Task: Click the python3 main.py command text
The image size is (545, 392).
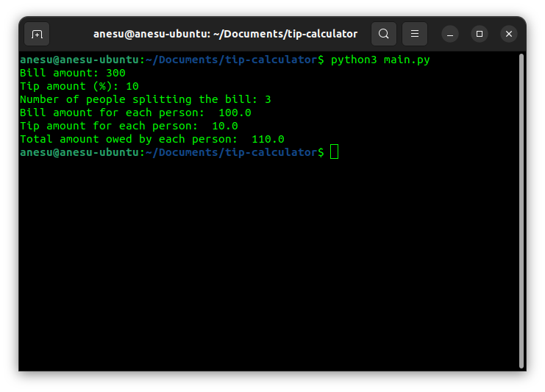Action: (380, 60)
